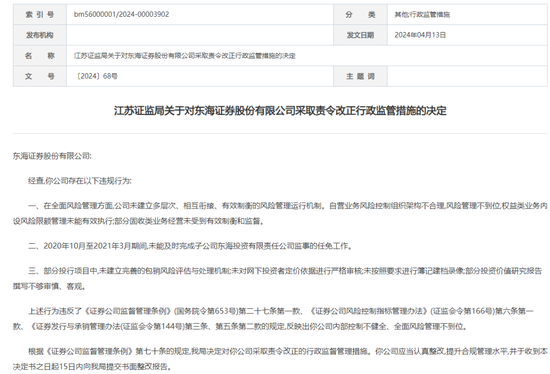The image size is (550, 374).
Task: Click the line 经查,你公司存在以下违规行为:
Action: point(80,181)
